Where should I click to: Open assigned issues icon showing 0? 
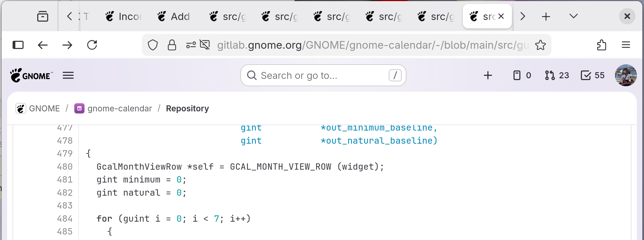[x=522, y=75]
